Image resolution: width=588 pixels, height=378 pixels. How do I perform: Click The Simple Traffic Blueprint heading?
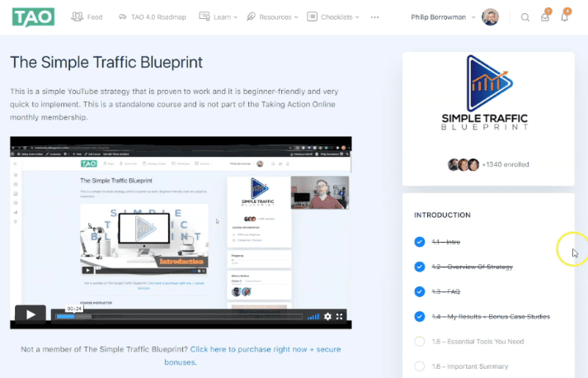[x=106, y=62]
